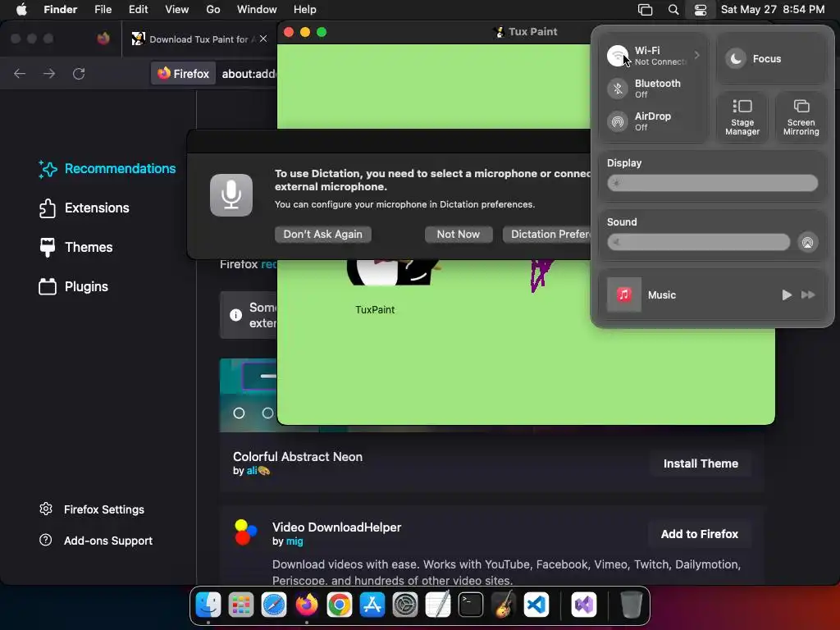Click the Stage Manager menu bar icon
Screen dimensions: 840x630
click(x=645, y=10)
